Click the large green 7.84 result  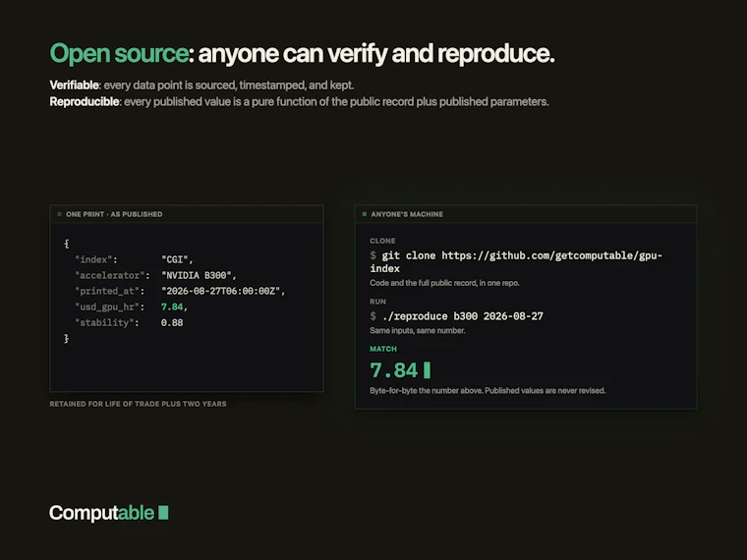(x=393, y=370)
